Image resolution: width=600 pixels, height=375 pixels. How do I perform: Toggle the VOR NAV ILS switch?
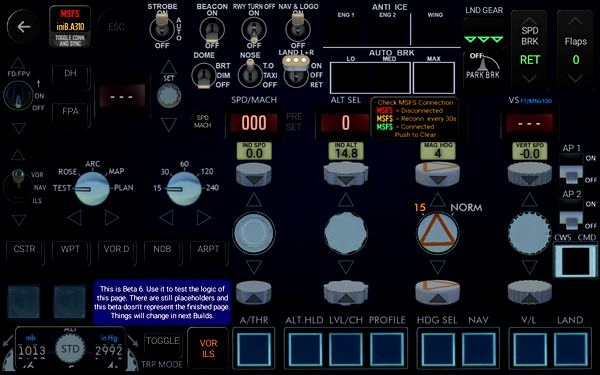pos(18,187)
